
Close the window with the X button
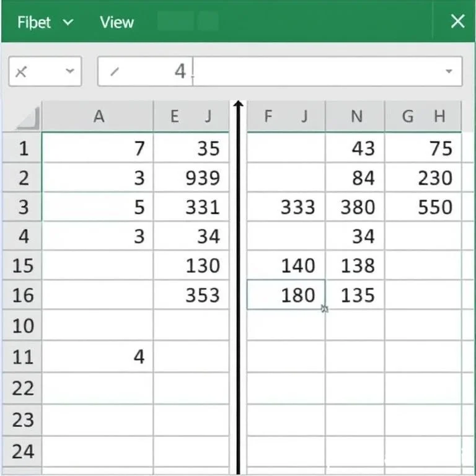pyautogui.click(x=457, y=22)
